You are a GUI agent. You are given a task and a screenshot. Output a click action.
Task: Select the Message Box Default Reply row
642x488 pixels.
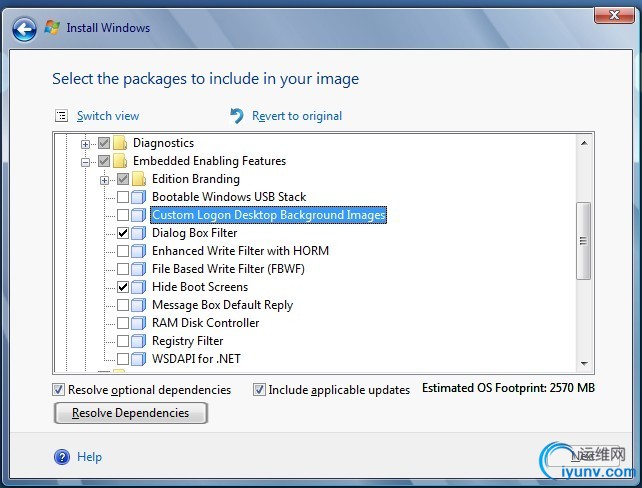[222, 305]
